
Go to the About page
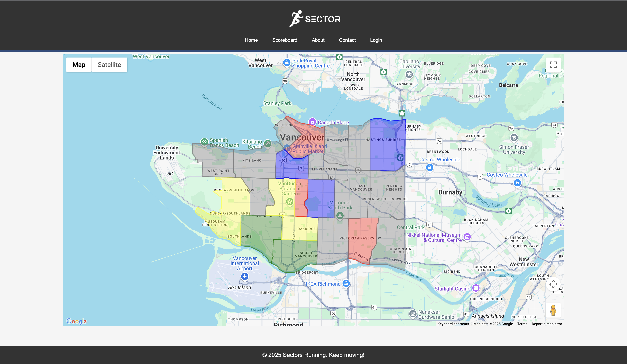[x=318, y=40]
